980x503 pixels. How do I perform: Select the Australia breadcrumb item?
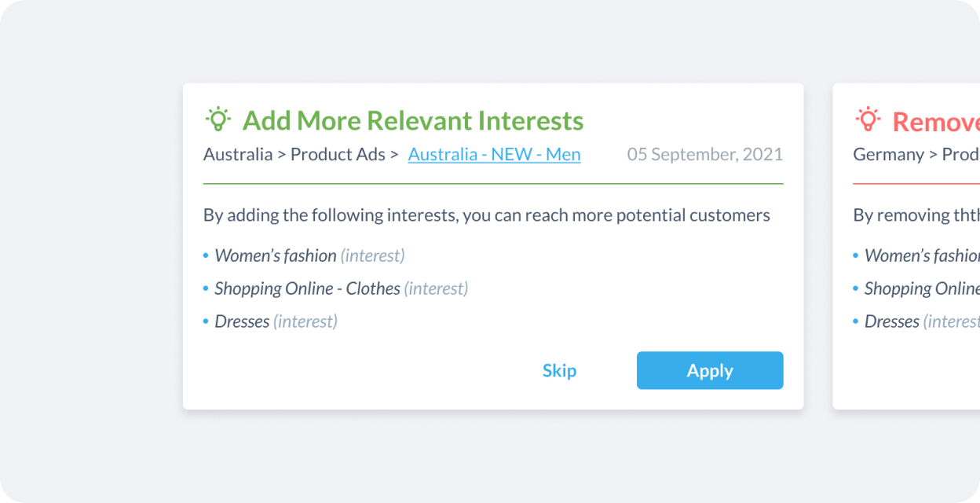pyautogui.click(x=238, y=154)
